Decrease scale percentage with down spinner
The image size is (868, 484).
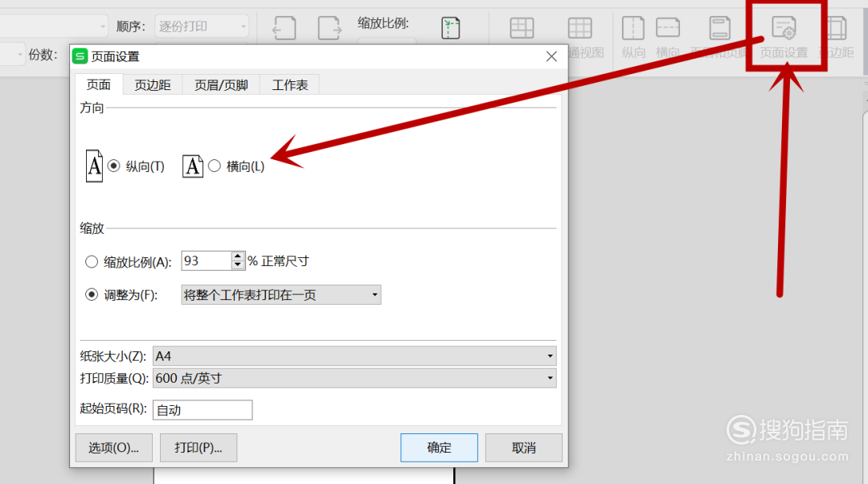tap(237, 265)
